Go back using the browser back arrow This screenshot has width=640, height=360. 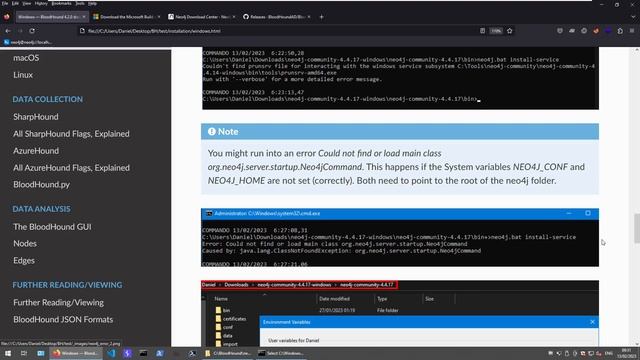coord(8,31)
